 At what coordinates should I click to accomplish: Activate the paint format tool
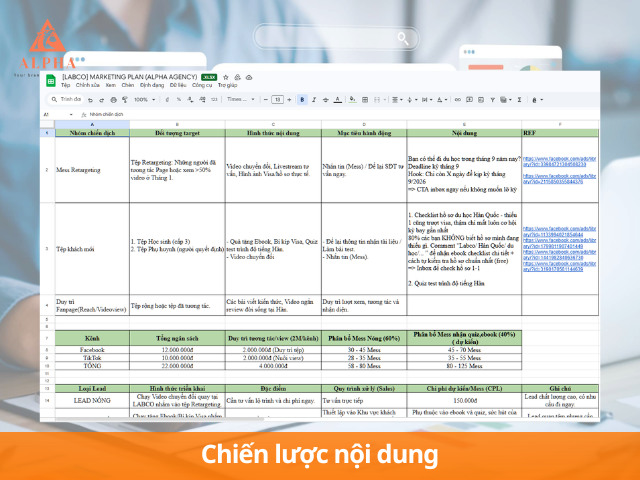pyautogui.click(x=125, y=100)
